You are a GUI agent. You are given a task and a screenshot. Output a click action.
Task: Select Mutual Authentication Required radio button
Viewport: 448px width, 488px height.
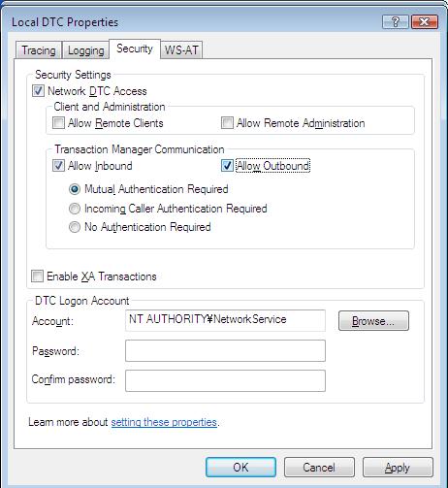click(x=75, y=189)
